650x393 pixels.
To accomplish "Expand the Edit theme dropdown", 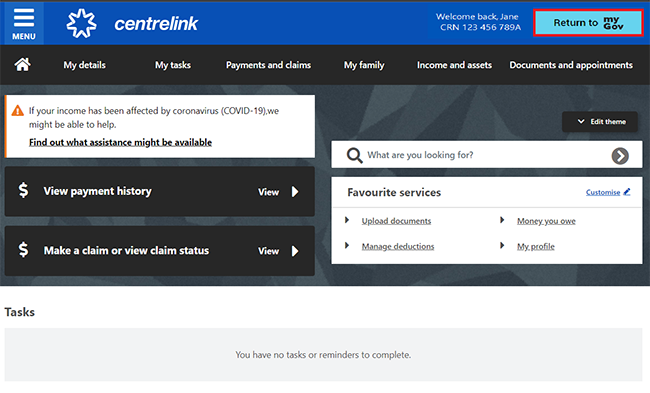I will (600, 121).
